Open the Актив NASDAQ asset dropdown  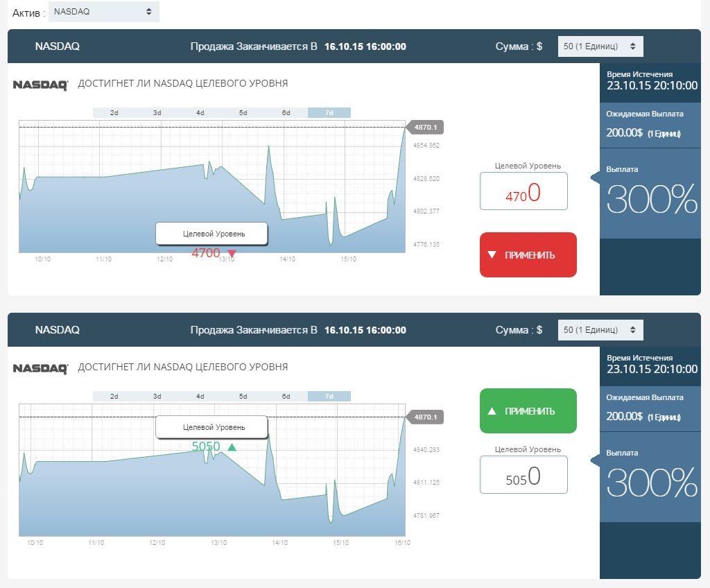[x=104, y=12]
